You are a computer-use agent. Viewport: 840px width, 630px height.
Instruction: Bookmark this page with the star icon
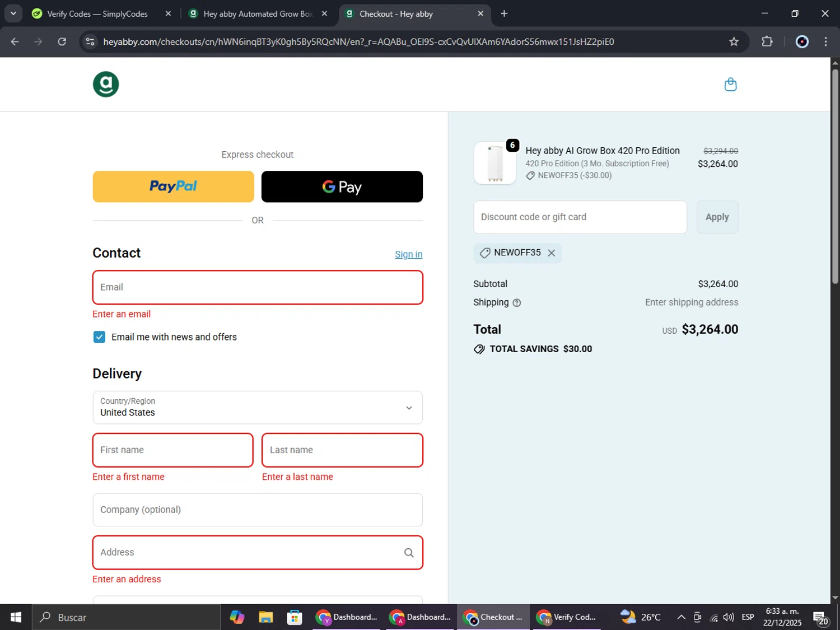(734, 41)
